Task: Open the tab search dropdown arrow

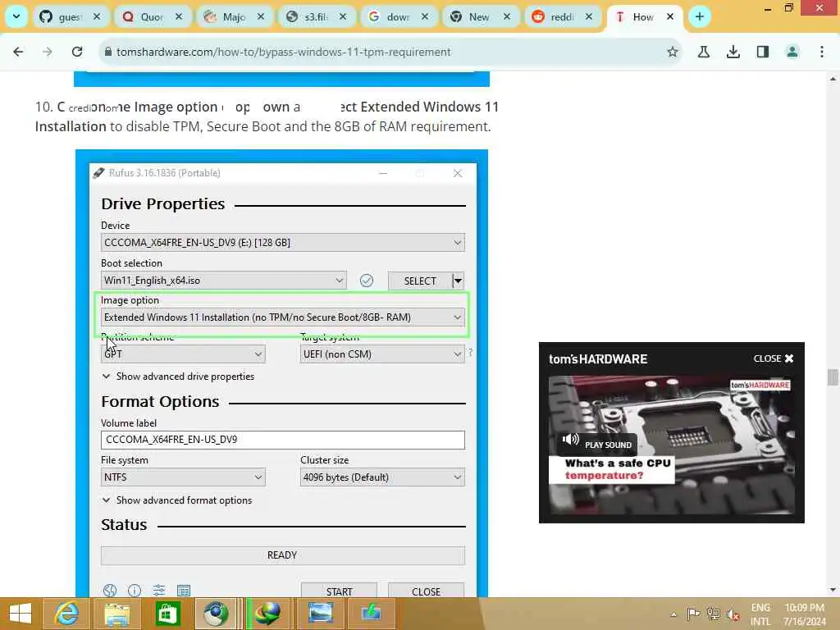Action: pos(16,16)
